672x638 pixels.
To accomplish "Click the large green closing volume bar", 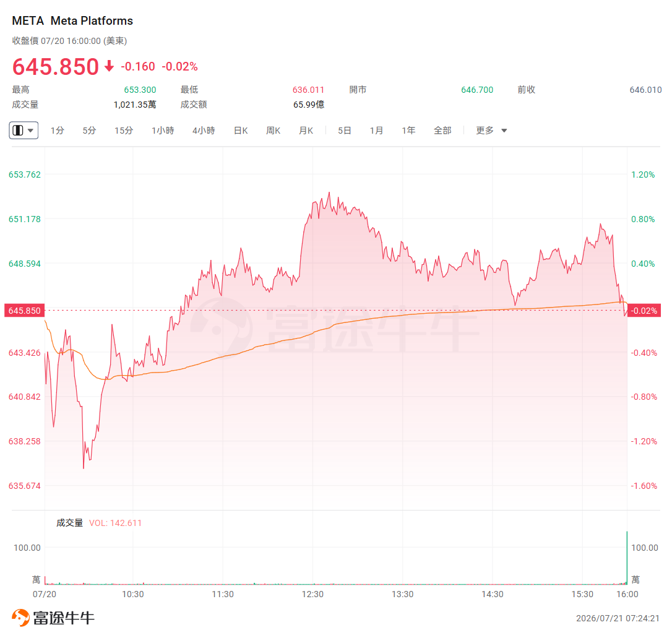I will point(627,558).
